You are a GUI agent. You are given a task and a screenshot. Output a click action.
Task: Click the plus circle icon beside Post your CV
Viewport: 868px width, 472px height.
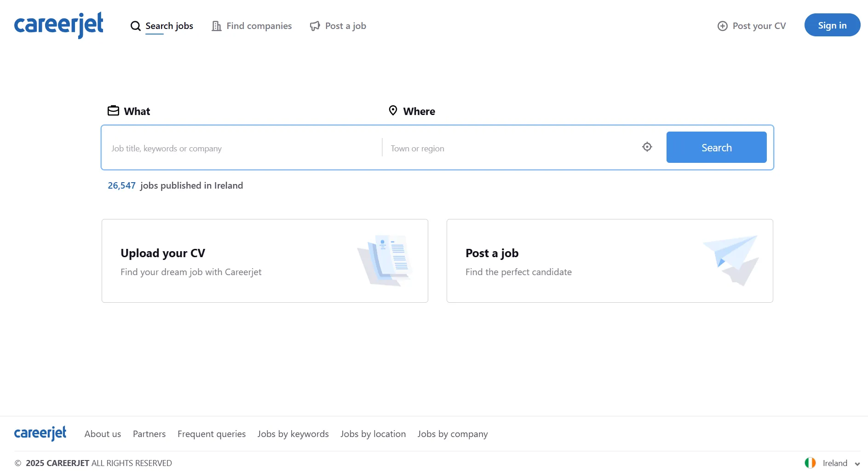coord(723,26)
